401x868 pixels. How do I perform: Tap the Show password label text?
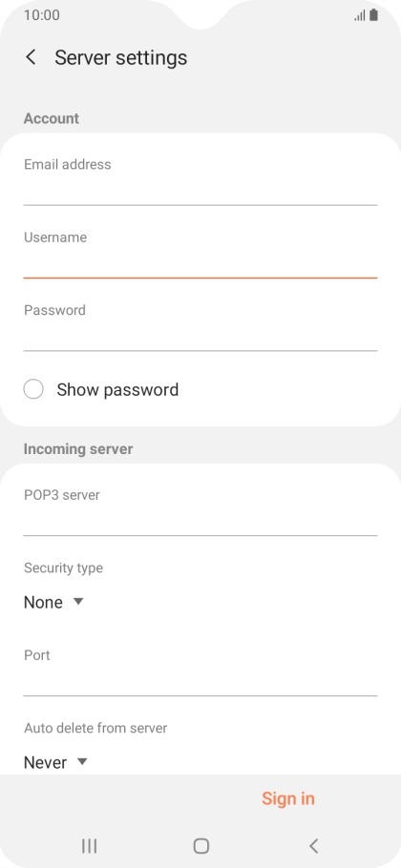(x=117, y=389)
